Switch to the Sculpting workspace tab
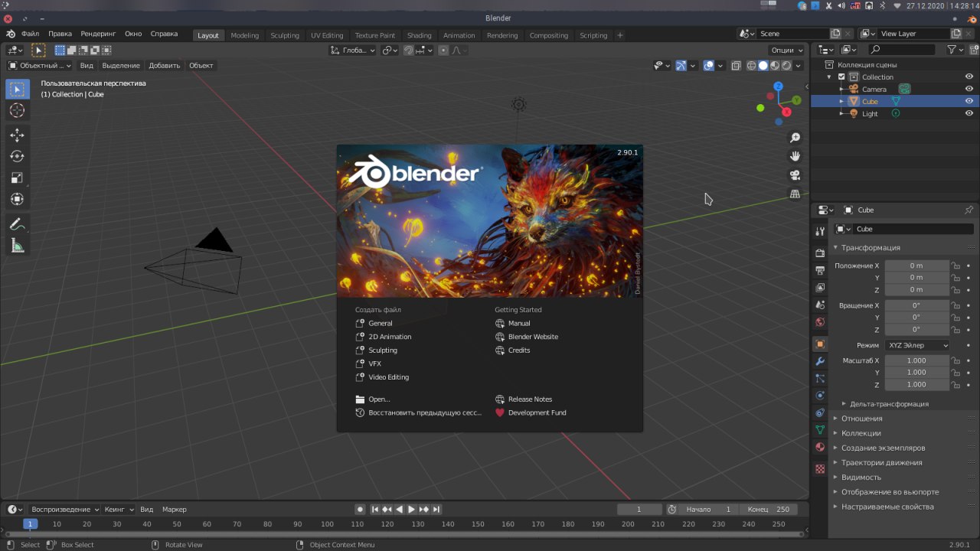This screenshot has height=551, width=980. click(285, 35)
